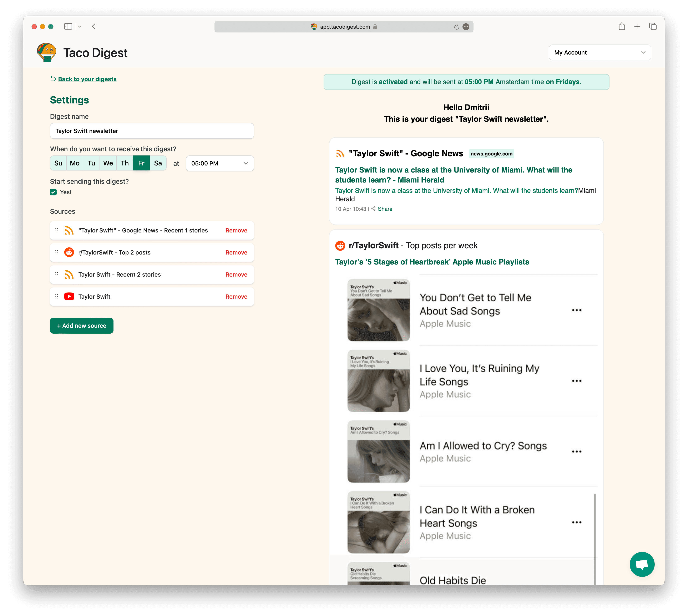688x616 pixels.
Task: Open ellipsis for Ruining My Life Songs
Action: (x=577, y=381)
